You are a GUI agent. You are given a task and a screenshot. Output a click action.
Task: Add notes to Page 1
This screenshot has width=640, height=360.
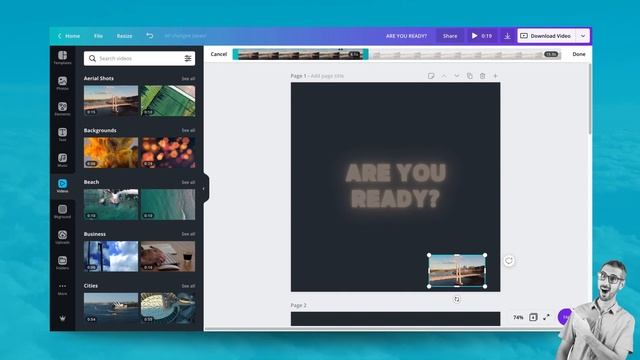[x=431, y=76]
